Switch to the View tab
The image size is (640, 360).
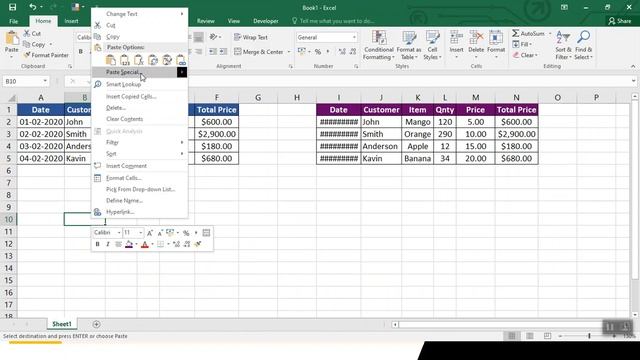[x=234, y=21]
